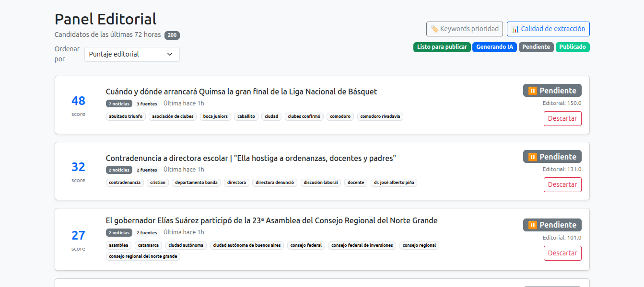
Task: Select the asociación de clubes keyword tag
Action: (x=173, y=116)
